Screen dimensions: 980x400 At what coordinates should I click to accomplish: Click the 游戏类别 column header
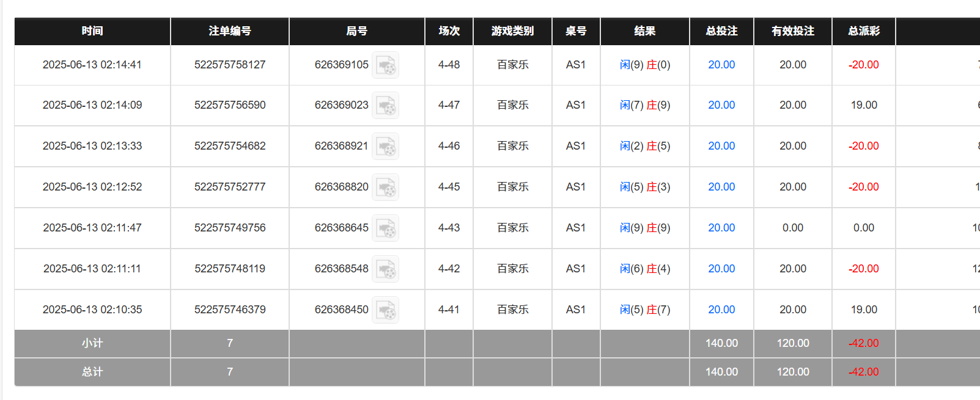pyautogui.click(x=512, y=31)
